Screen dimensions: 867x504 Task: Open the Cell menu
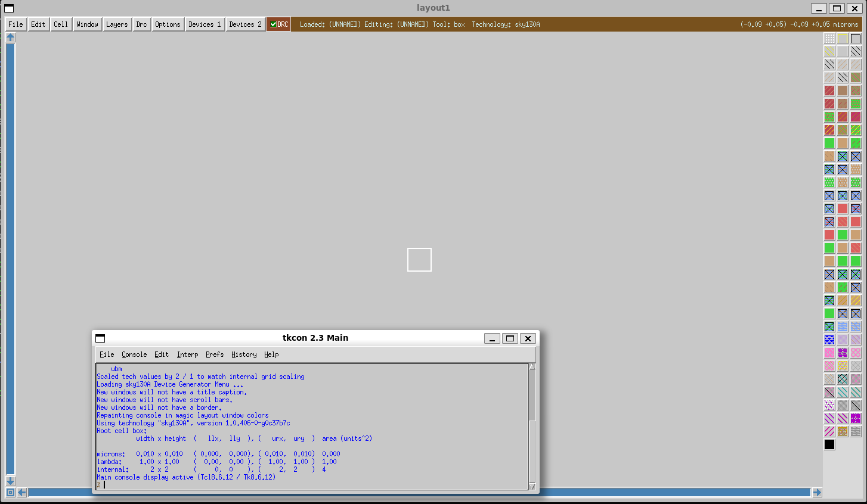point(61,24)
